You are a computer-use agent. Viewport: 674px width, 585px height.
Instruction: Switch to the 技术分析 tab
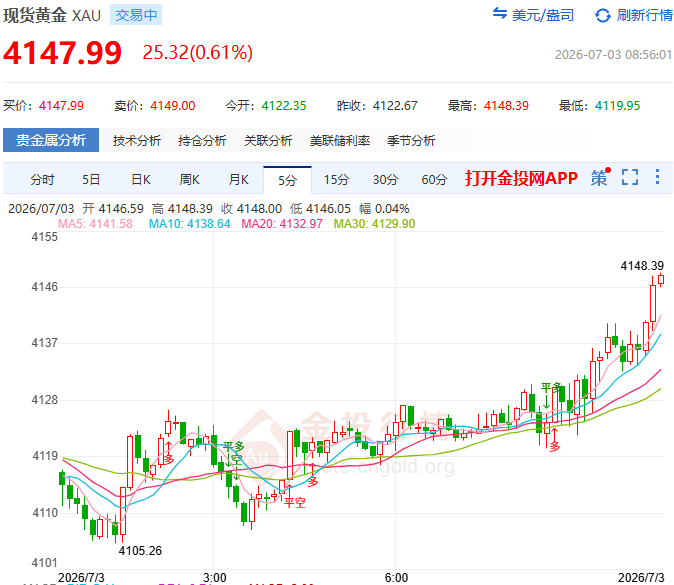click(x=137, y=141)
